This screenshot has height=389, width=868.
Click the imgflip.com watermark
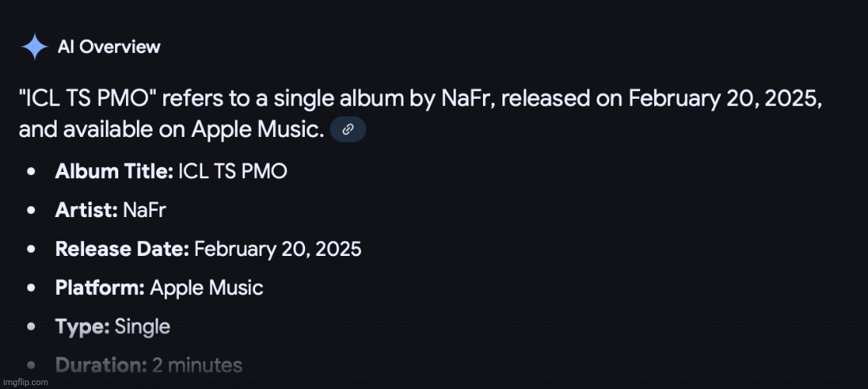click(25, 382)
